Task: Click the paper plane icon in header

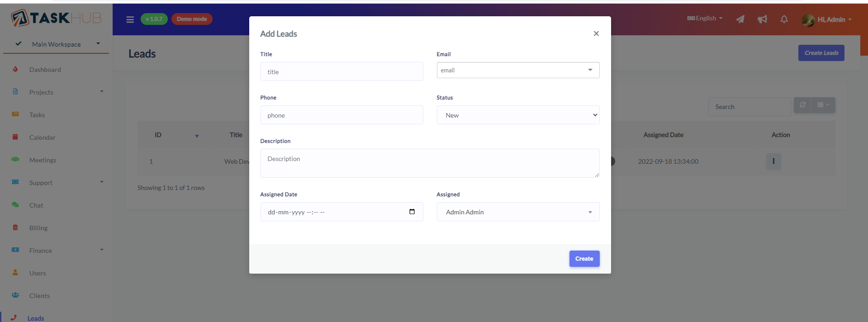Action: point(740,19)
